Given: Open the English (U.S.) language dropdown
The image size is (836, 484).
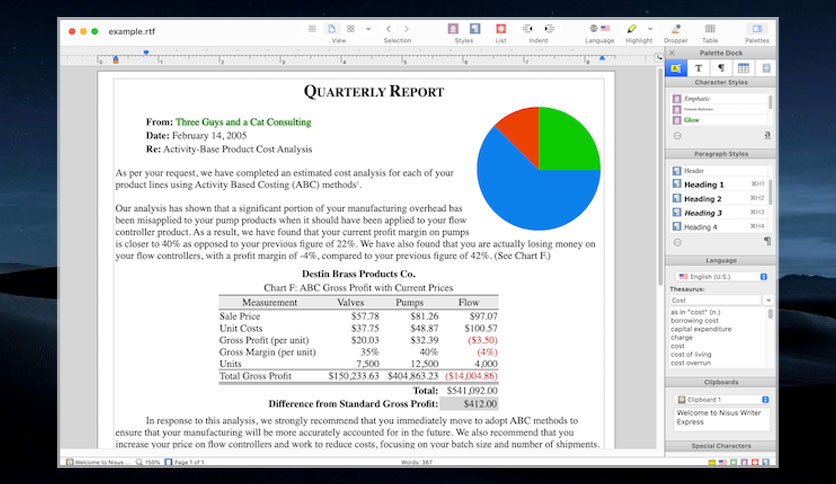Looking at the screenshot, I should tap(722, 277).
